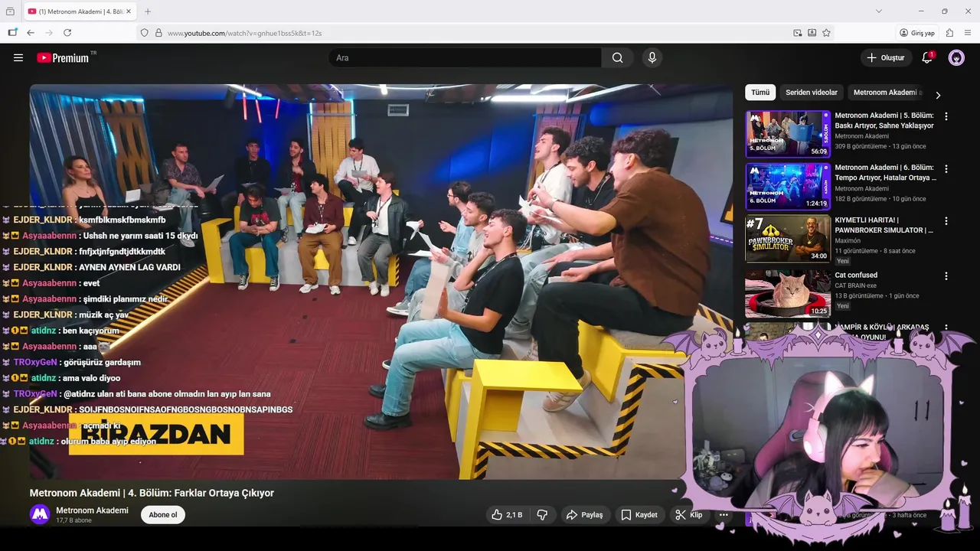Image resolution: width=980 pixels, height=551 pixels.
Task: Click Metronom Akademi channel avatar
Action: click(x=40, y=514)
